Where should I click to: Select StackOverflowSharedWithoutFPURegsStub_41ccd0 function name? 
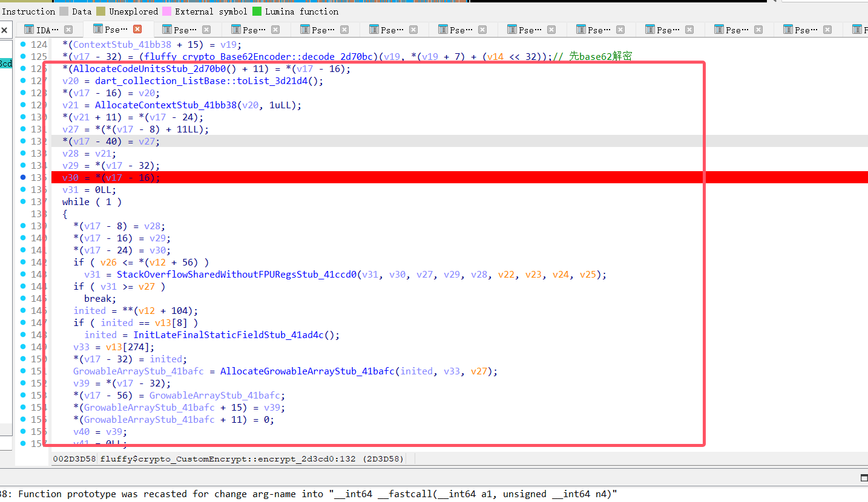coord(236,274)
